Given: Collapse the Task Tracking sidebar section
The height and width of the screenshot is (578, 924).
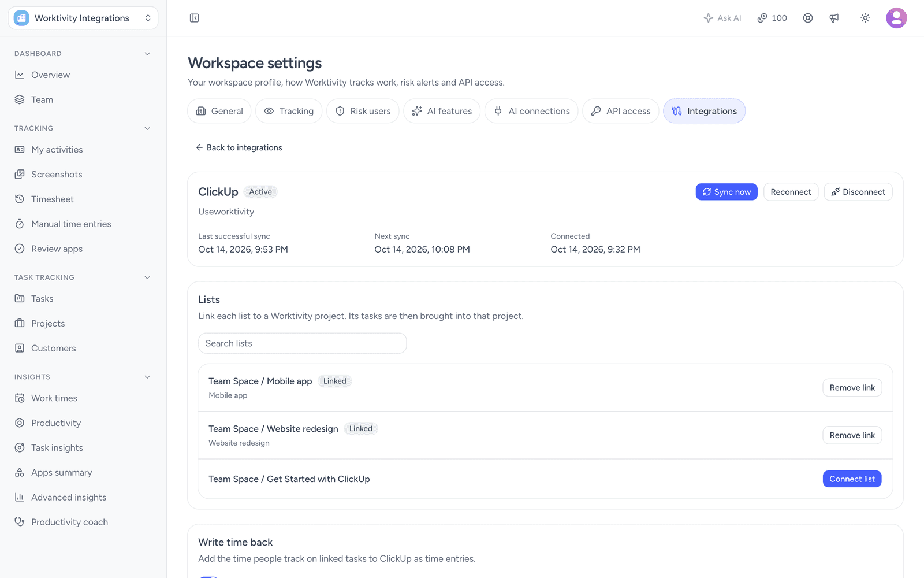Looking at the screenshot, I should coord(147,277).
